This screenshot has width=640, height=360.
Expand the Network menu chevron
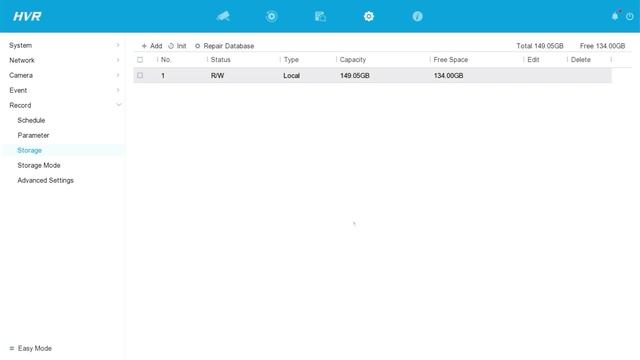pos(118,60)
